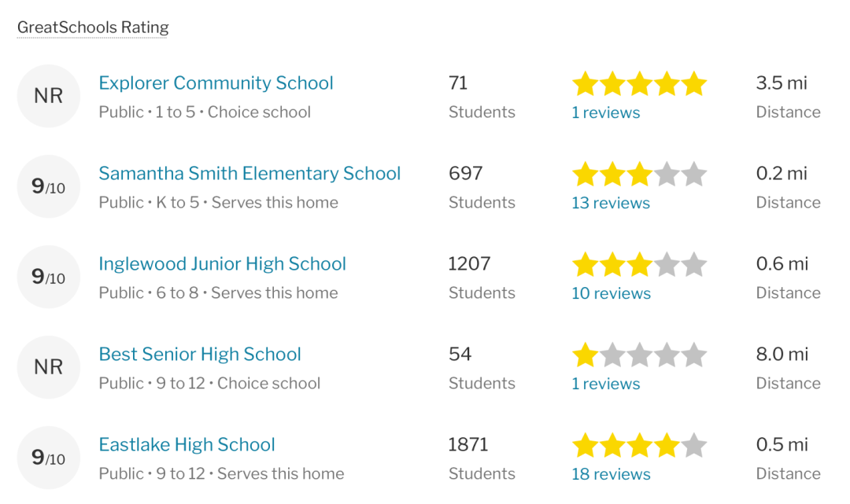
Task: Open the Best Senior High School link
Action: [x=199, y=354]
